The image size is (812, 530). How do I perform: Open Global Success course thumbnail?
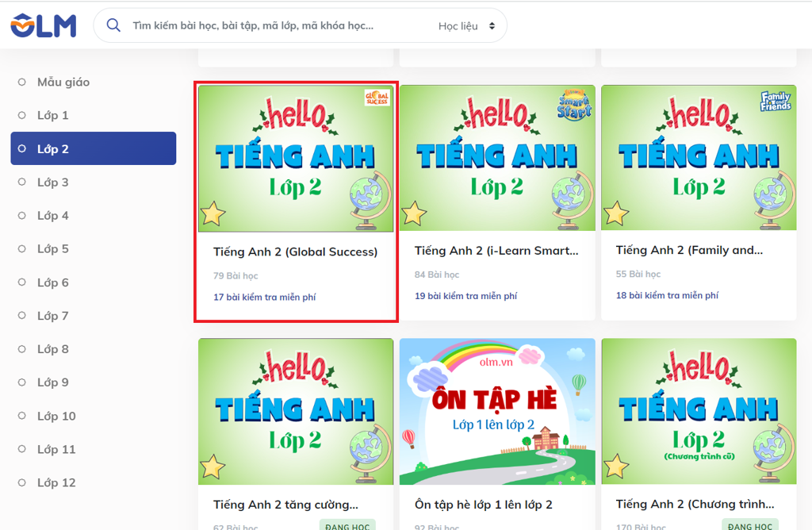pos(296,159)
